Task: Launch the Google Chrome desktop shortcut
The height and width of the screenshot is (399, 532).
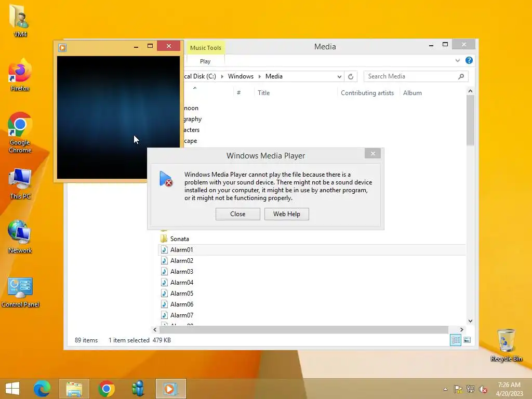Action: point(20,132)
